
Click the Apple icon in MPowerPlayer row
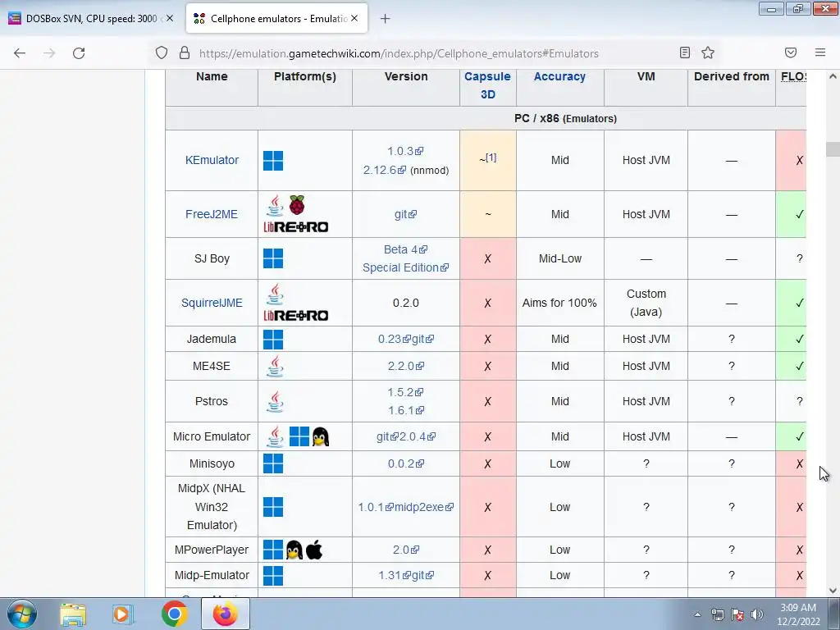(x=314, y=550)
